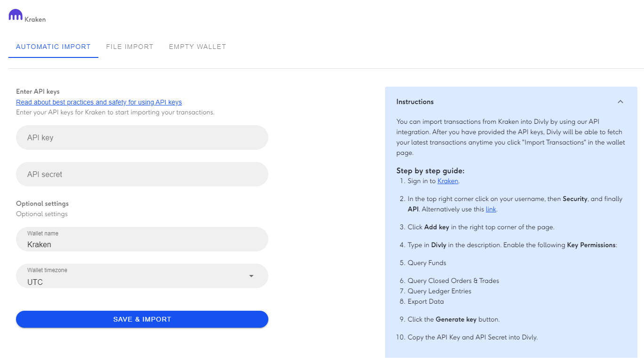Image resolution: width=644 pixels, height=363 pixels.
Task: Switch to the File Import tab
Action: [130, 47]
